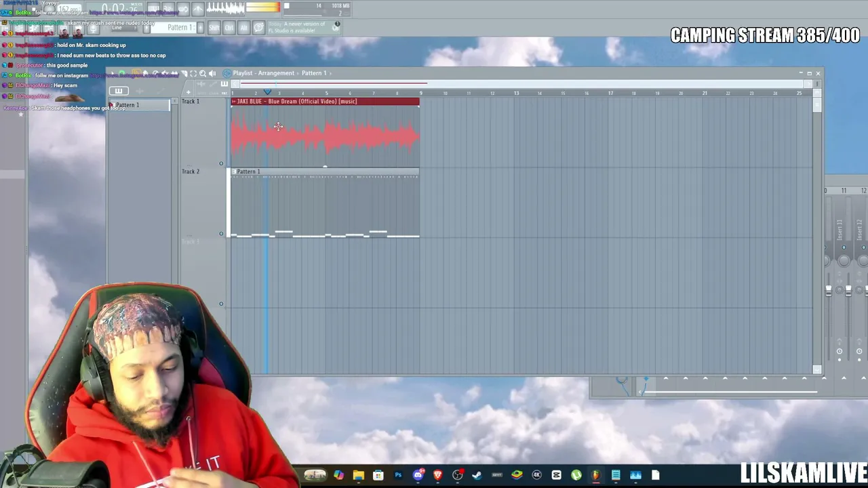This screenshot has height=488, width=868.
Task: Click bar number 13 on the Playlist ruler
Action: [x=516, y=93]
